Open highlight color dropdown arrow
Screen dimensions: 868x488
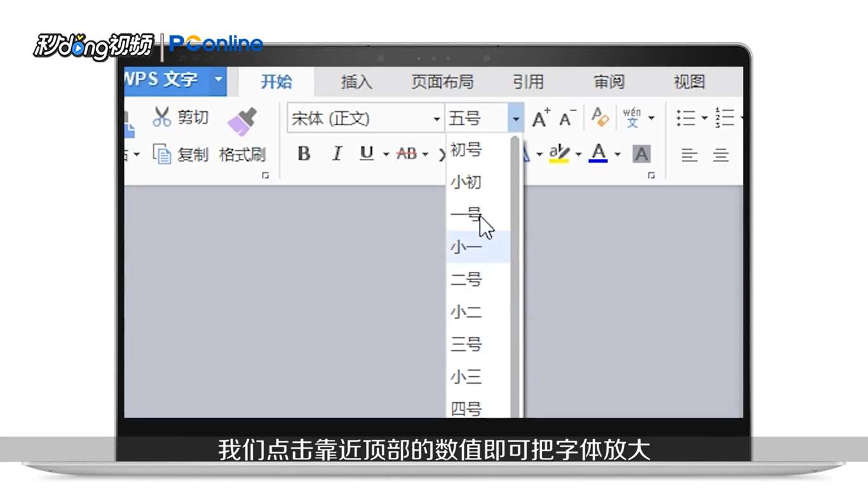tap(578, 154)
